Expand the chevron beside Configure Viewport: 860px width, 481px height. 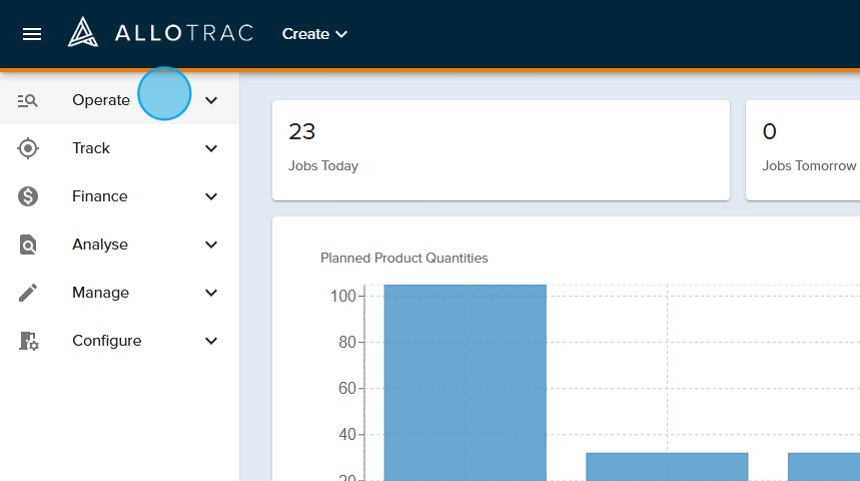point(211,341)
